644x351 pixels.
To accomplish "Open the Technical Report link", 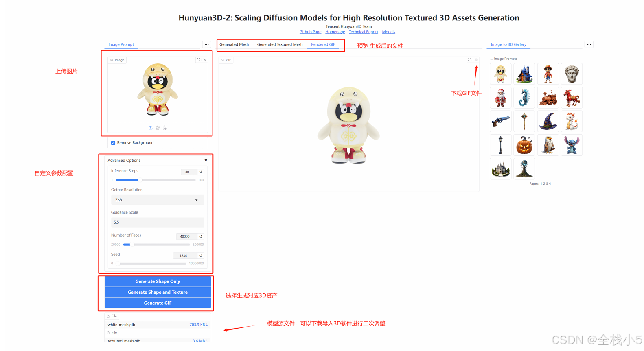I will pos(363,32).
